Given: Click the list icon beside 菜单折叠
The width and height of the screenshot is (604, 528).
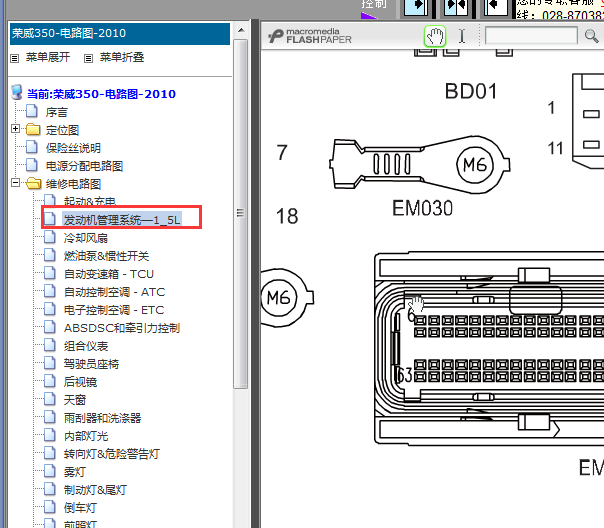Looking at the screenshot, I should pos(89,58).
